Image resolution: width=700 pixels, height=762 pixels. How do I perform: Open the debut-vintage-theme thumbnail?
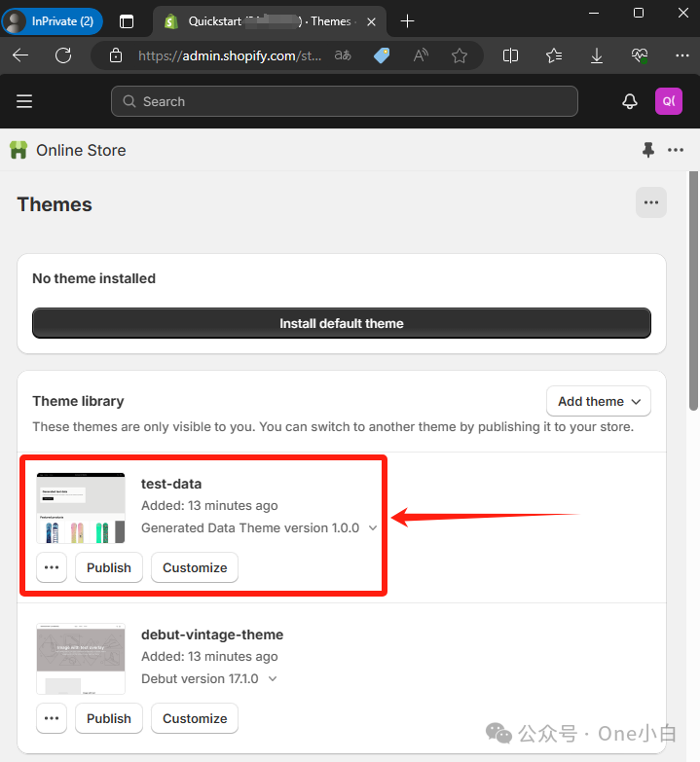click(x=81, y=659)
